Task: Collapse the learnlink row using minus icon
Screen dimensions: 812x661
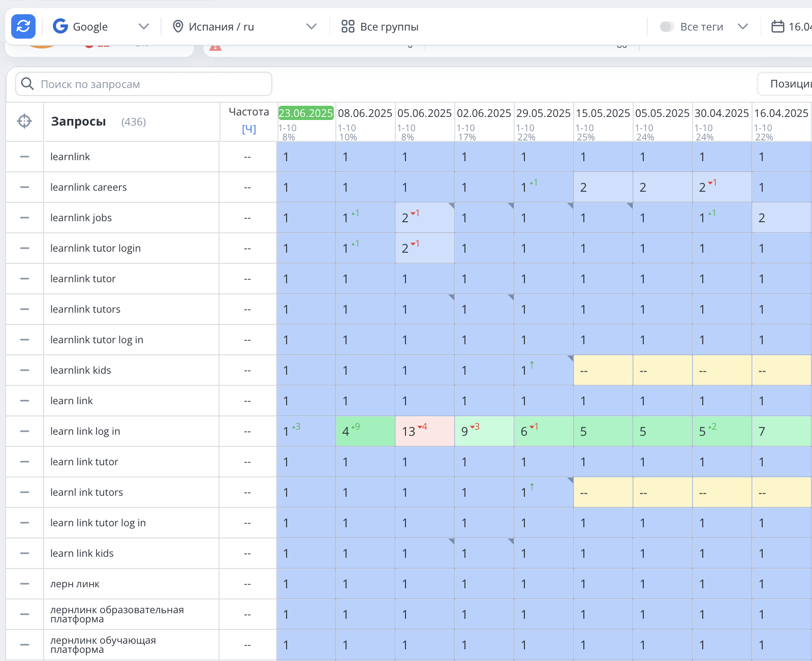Action: [x=24, y=157]
